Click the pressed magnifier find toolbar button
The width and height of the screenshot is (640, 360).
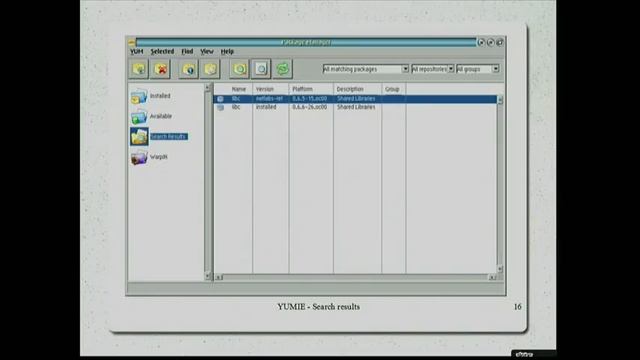pyautogui.click(x=261, y=69)
